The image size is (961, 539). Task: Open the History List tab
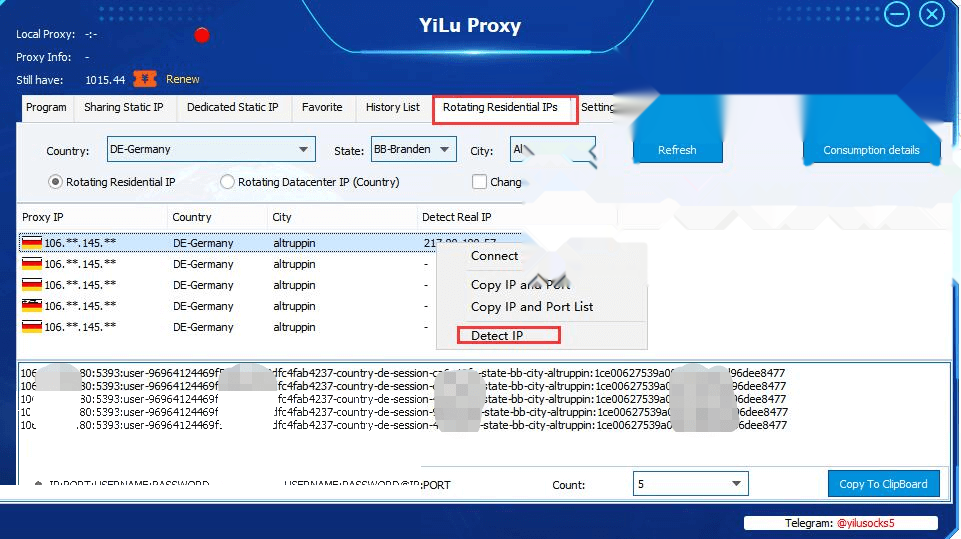[392, 107]
